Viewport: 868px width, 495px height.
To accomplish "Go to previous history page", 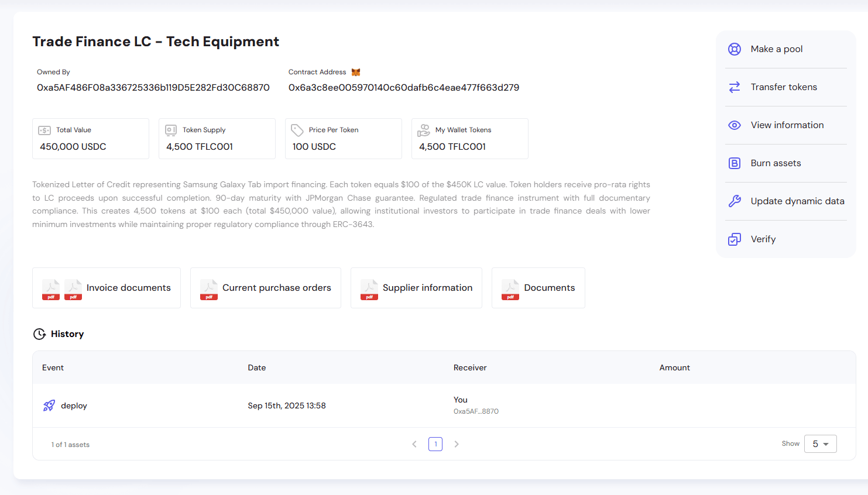I will click(414, 444).
